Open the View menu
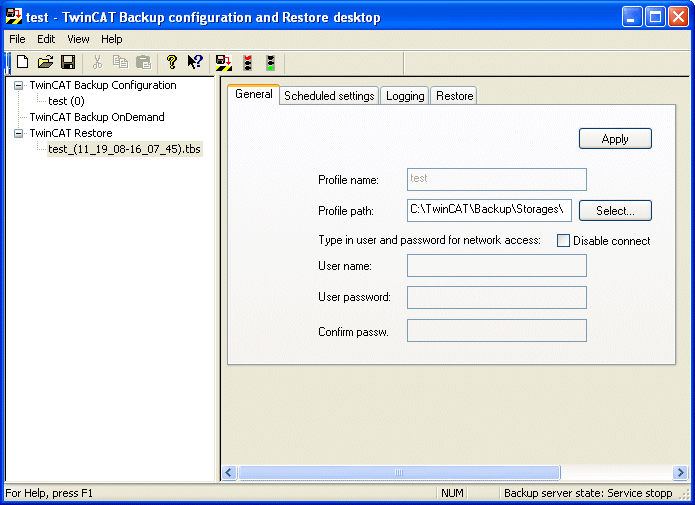This screenshot has height=505, width=695. 78,39
